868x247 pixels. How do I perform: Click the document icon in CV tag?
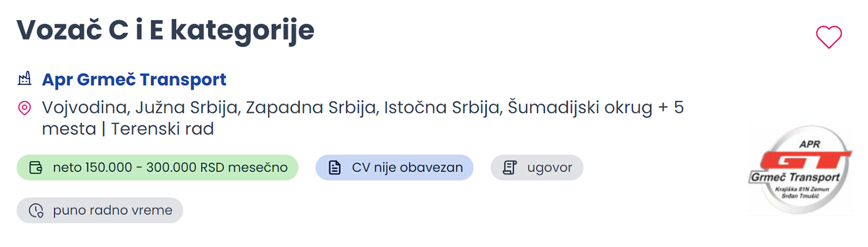pos(335,168)
